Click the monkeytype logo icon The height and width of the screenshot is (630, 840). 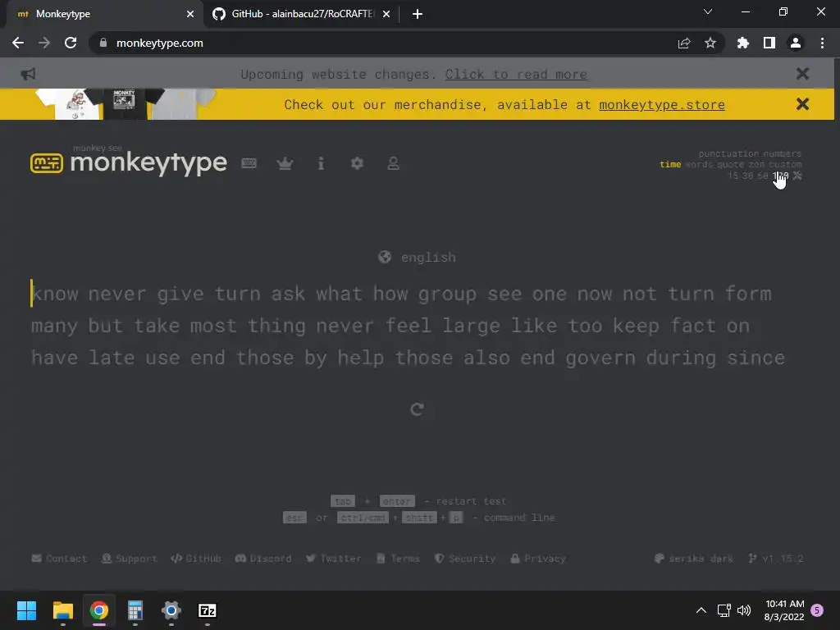tap(47, 163)
